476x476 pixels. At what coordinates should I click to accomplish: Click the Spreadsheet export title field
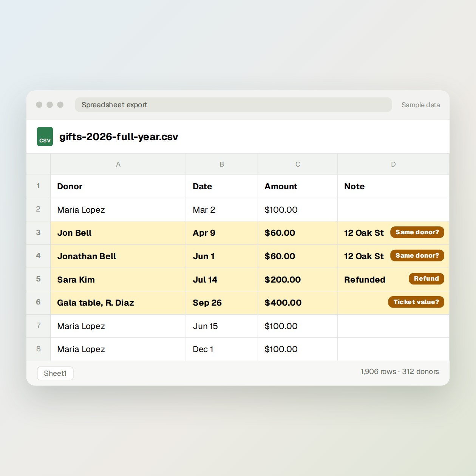233,105
